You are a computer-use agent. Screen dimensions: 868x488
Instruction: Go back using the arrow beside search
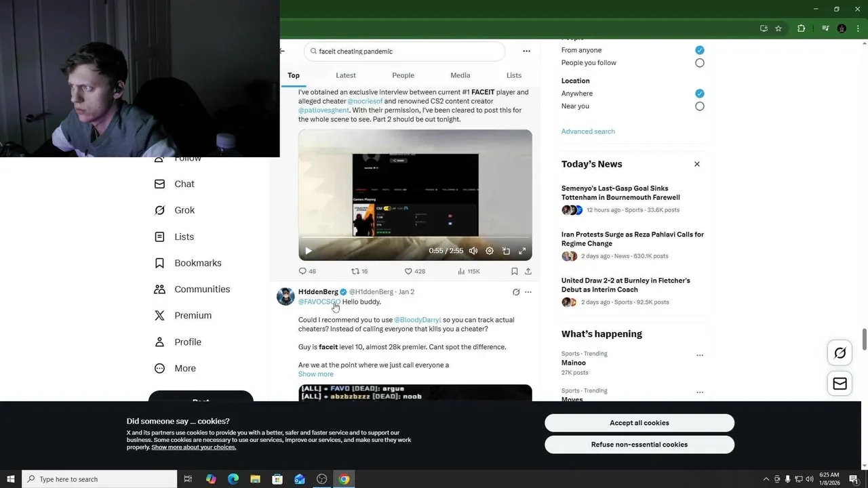pyautogui.click(x=282, y=51)
